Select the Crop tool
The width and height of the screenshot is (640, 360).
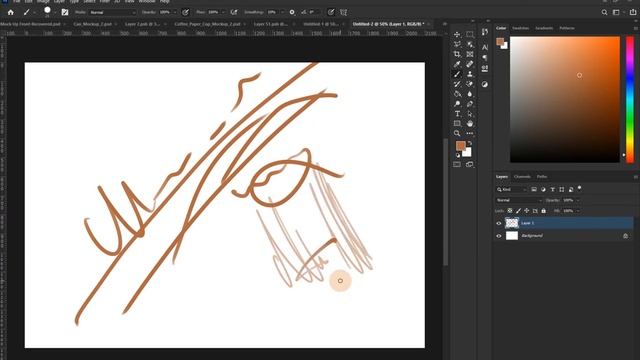pyautogui.click(x=457, y=54)
